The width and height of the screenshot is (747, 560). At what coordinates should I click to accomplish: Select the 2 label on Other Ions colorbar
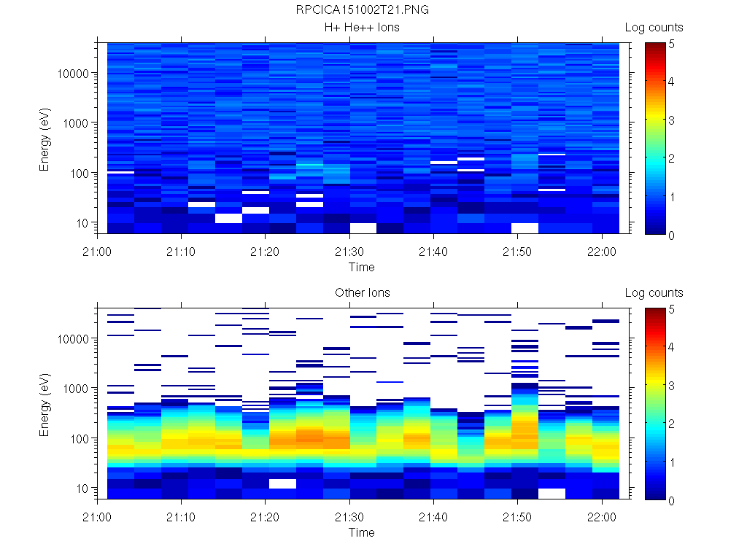(x=672, y=424)
